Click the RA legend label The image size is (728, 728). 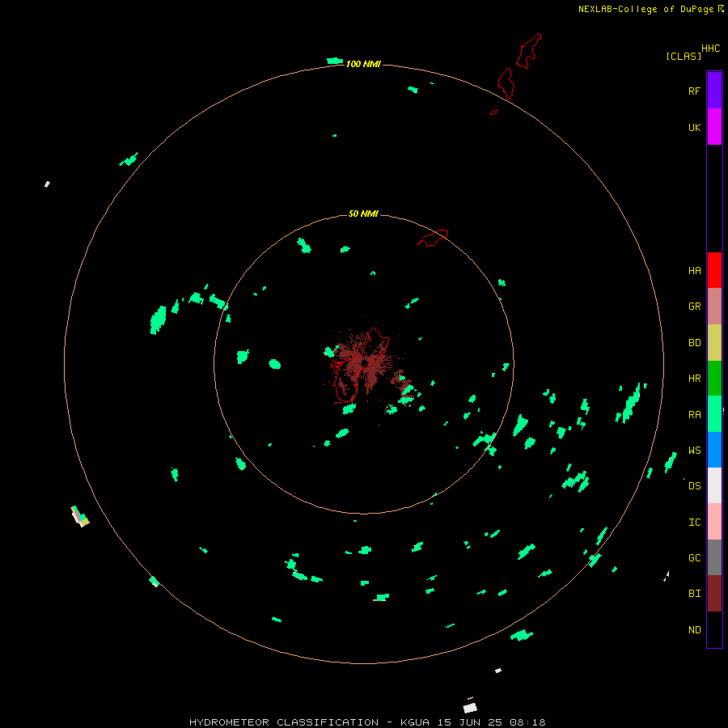click(694, 415)
